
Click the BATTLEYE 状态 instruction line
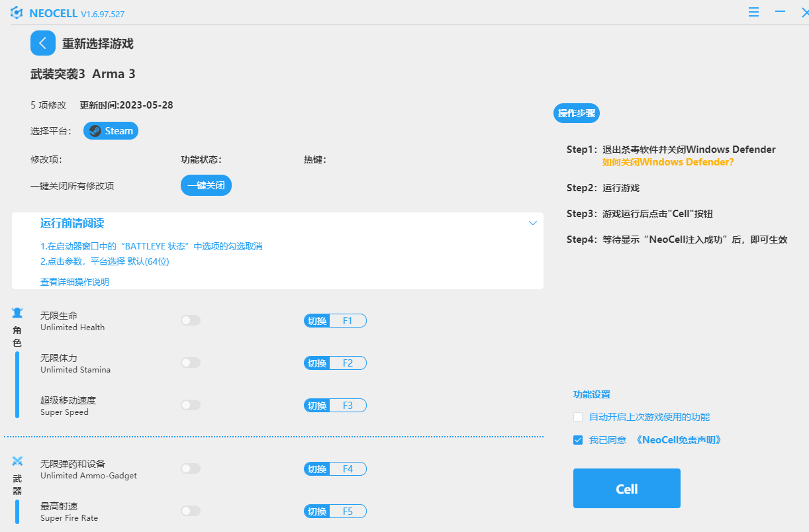152,246
